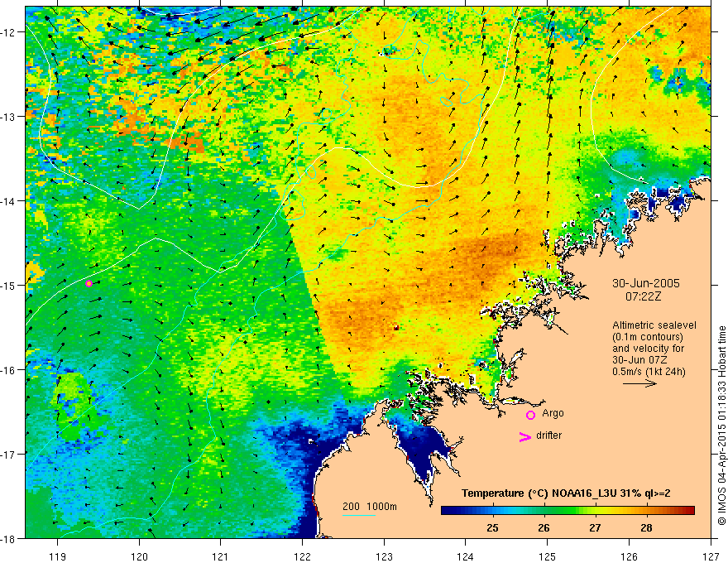Image resolution: width=728 pixels, height=563 pixels.
Task: Click the '30-Jun 07Z' caption line
Action: click(x=639, y=360)
